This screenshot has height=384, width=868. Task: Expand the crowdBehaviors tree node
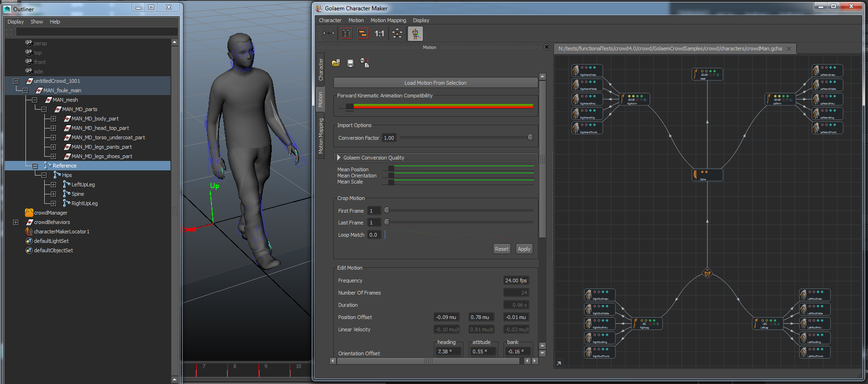(x=16, y=222)
